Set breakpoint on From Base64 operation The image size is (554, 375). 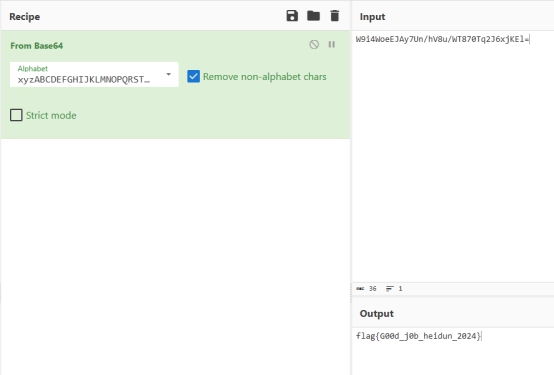tap(331, 45)
